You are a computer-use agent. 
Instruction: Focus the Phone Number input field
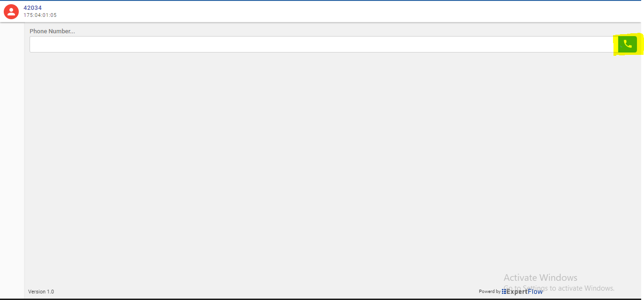coord(323,44)
